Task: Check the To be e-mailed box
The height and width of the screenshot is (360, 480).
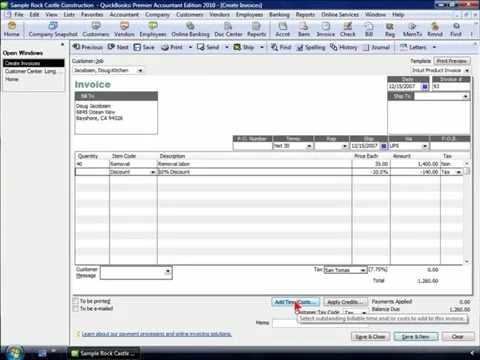Action: (76, 309)
